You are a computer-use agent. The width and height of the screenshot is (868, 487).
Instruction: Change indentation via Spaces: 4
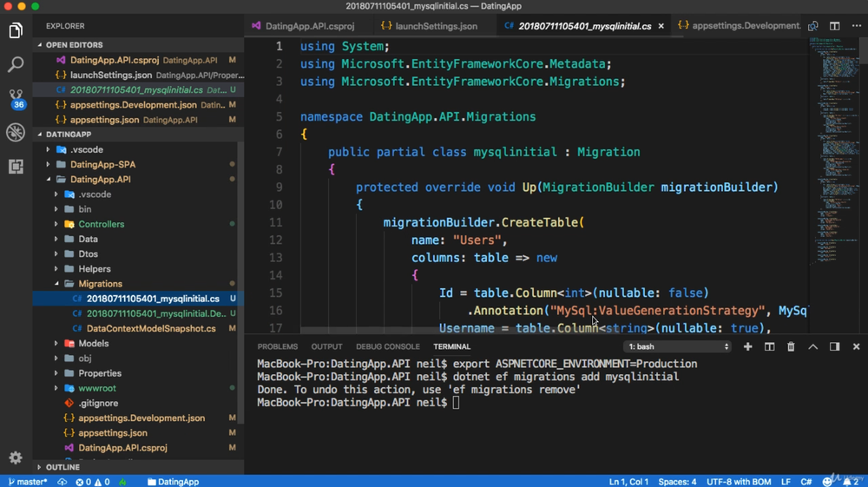pyautogui.click(x=677, y=482)
